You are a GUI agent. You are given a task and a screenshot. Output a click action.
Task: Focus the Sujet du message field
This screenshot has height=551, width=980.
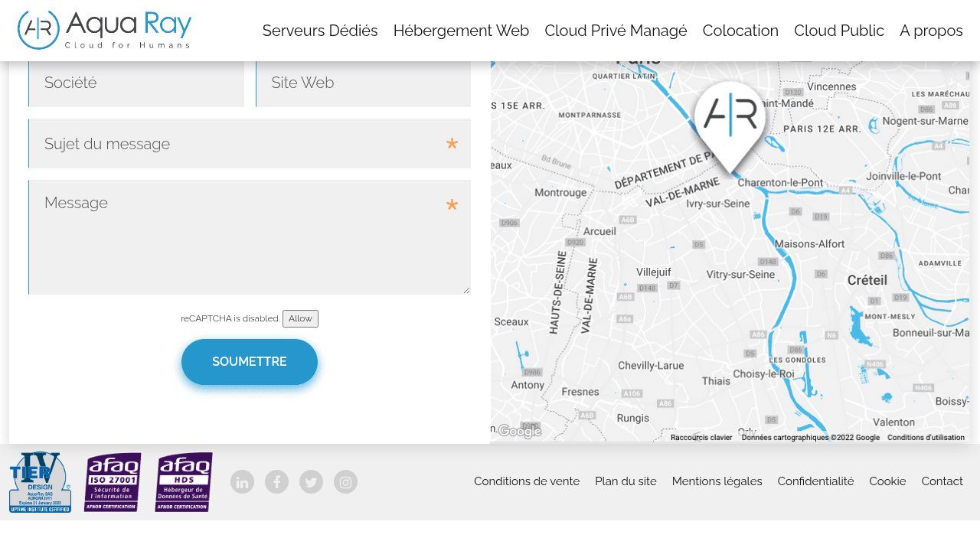click(250, 144)
